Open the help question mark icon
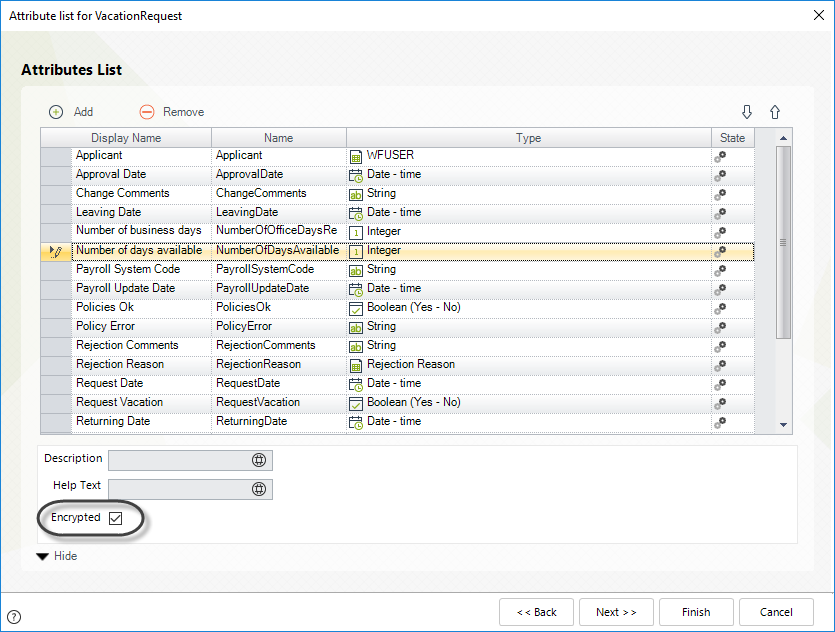The image size is (835, 632). 14,617
